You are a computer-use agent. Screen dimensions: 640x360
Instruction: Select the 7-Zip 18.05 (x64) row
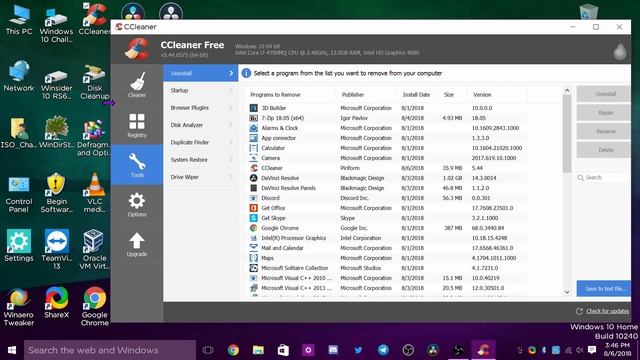(386, 118)
